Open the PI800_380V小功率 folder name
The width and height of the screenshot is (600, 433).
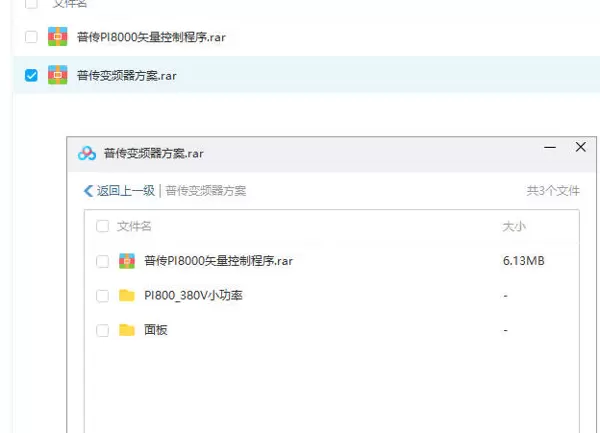click(x=193, y=295)
